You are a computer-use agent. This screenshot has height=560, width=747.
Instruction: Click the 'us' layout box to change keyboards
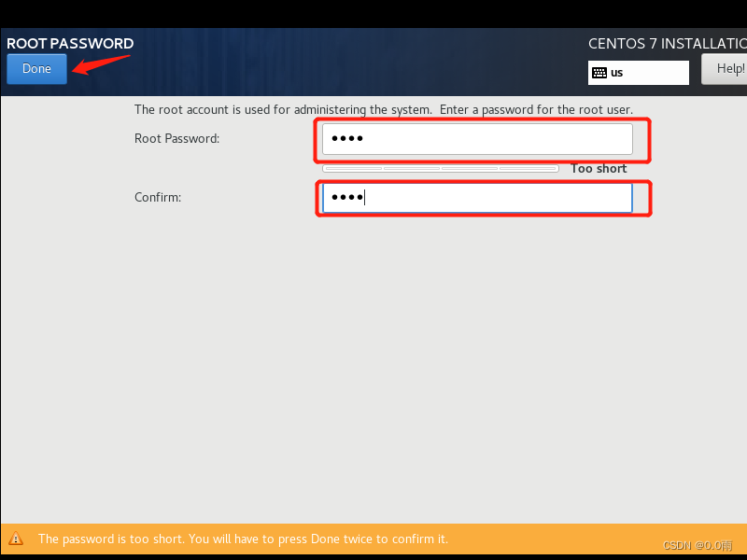(x=638, y=72)
